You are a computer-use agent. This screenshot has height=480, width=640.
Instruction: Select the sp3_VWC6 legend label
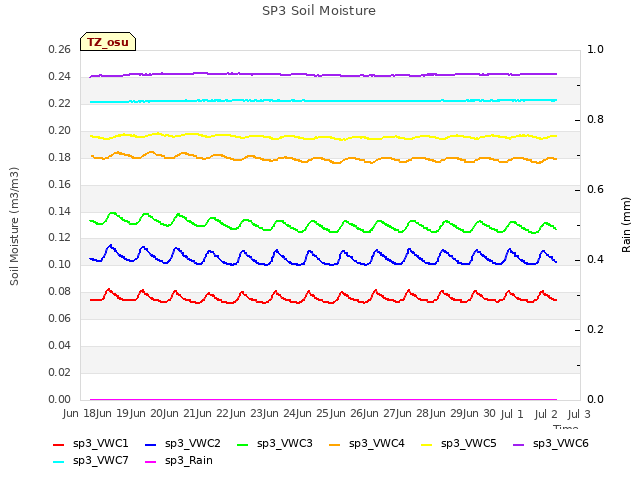pyautogui.click(x=560, y=444)
